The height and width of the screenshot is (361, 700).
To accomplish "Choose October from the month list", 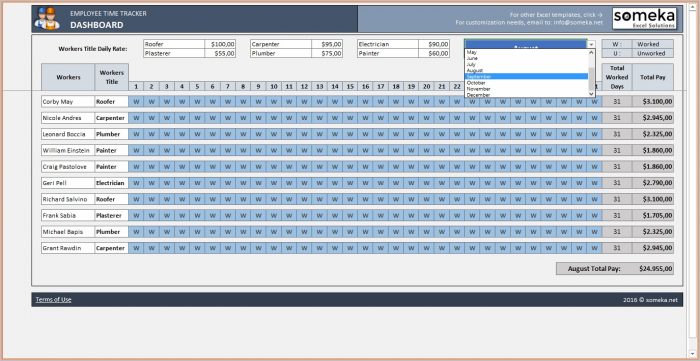I will [527, 83].
